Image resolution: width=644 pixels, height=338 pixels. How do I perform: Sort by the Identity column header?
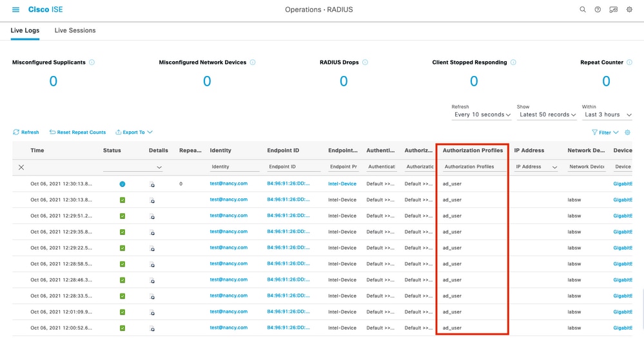(220, 151)
